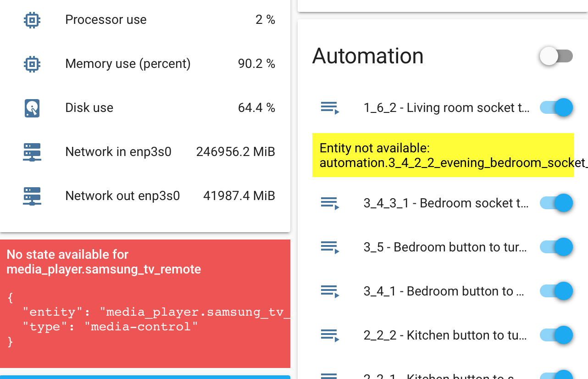Viewport: 588px width, 379px height.
Task: Disable the Automation card master toggle
Action: pyautogui.click(x=556, y=56)
